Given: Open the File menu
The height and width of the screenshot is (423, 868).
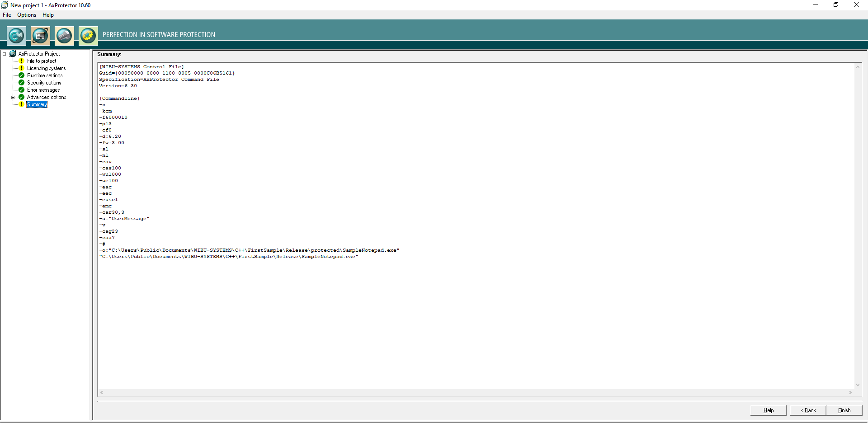Looking at the screenshot, I should click(x=7, y=15).
